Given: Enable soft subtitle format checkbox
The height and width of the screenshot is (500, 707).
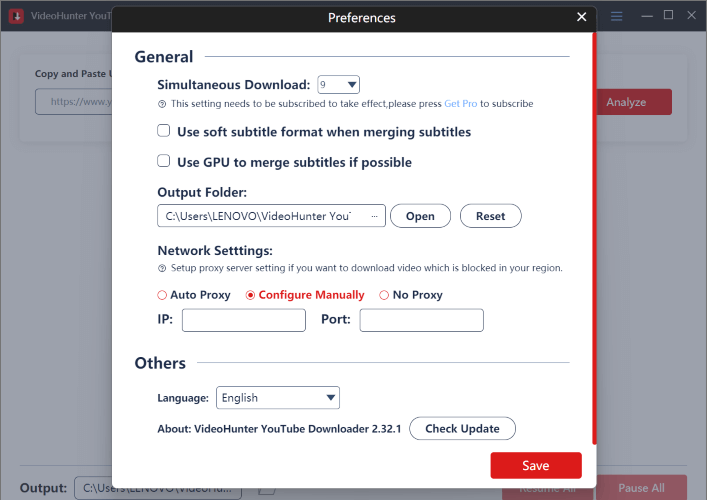Looking at the screenshot, I should coord(164,131).
